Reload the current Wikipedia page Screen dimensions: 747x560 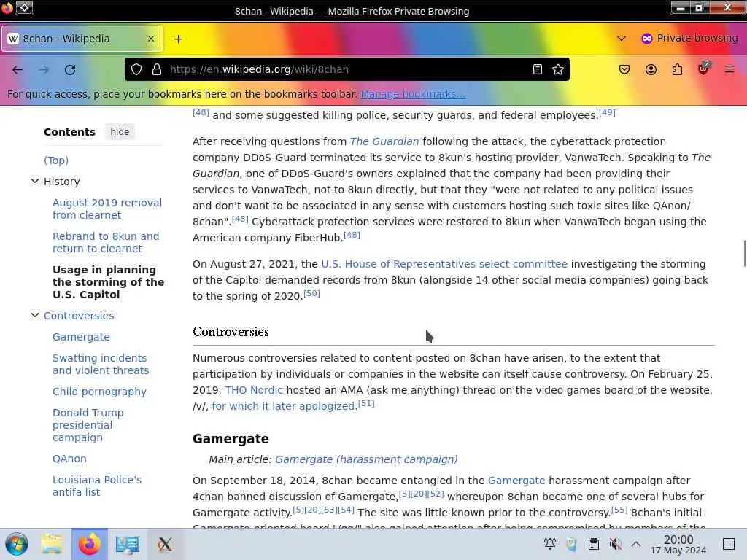[70, 69]
